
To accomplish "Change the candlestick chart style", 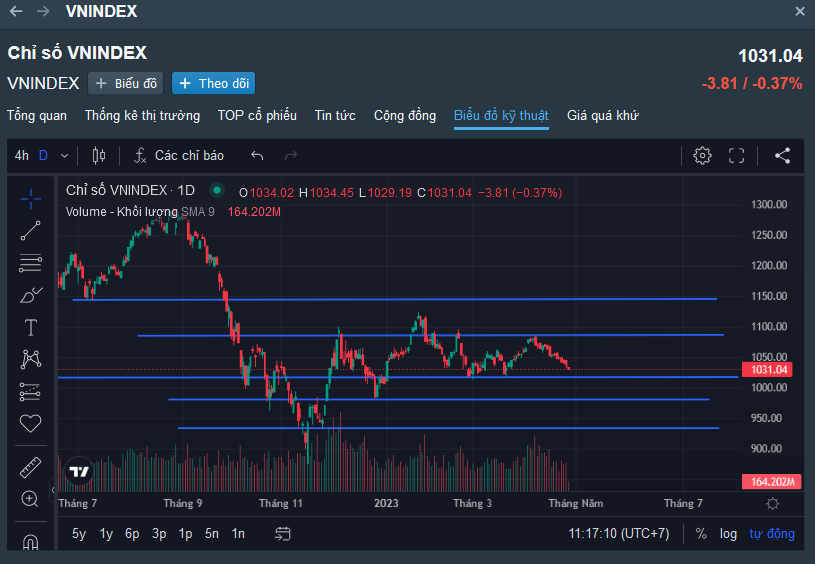I will click(x=99, y=155).
